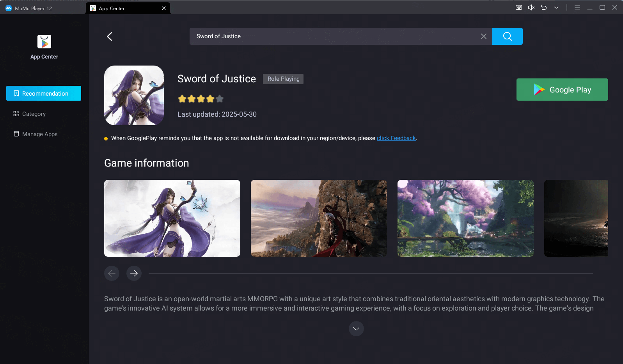Click the Sword of Justice title text
The image size is (623, 364).
[217, 79]
